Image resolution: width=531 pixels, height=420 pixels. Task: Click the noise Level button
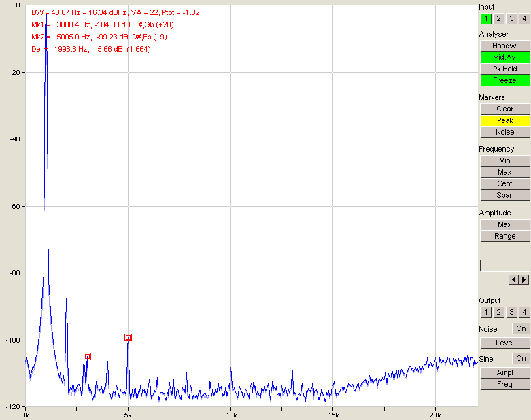505,343
